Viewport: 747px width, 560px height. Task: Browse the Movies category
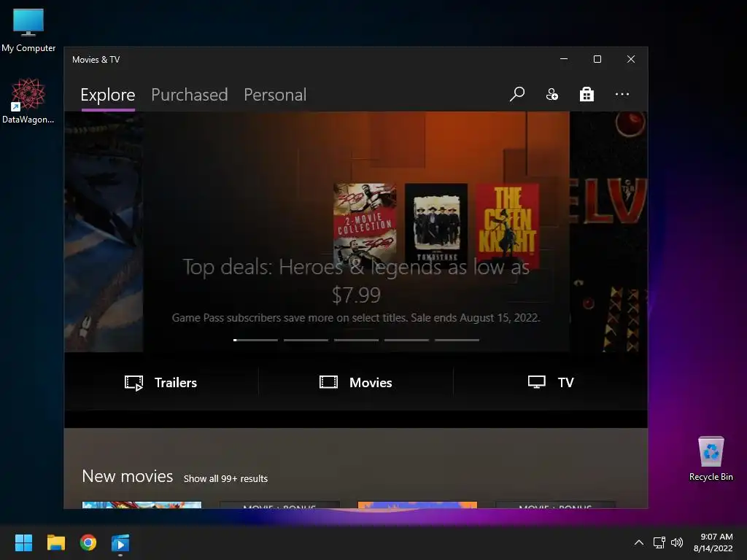click(356, 382)
